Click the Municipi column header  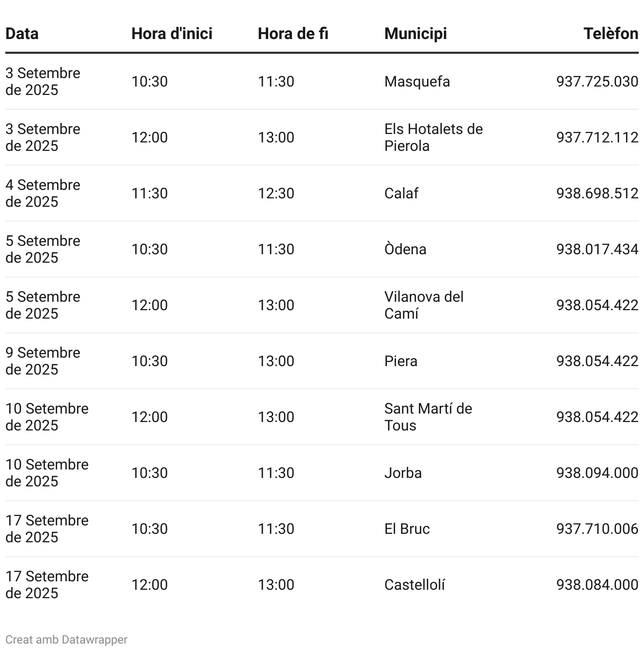[415, 34]
